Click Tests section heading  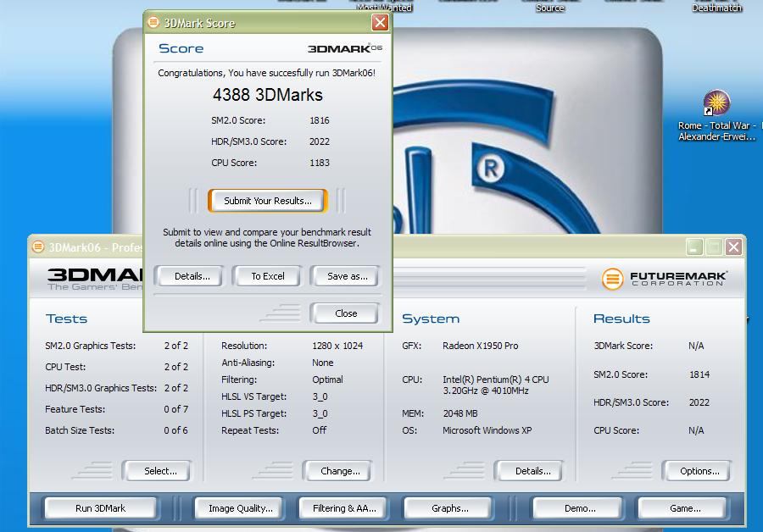[67, 319]
